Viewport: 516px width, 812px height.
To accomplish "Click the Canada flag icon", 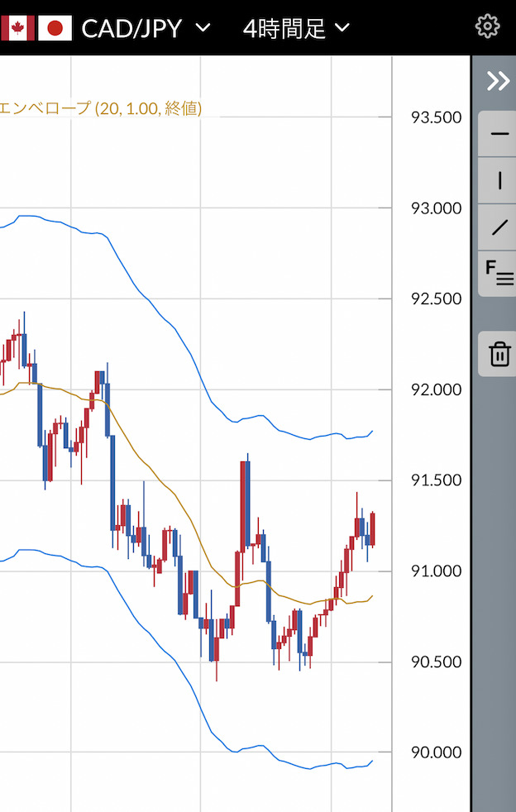I will tap(16, 28).
